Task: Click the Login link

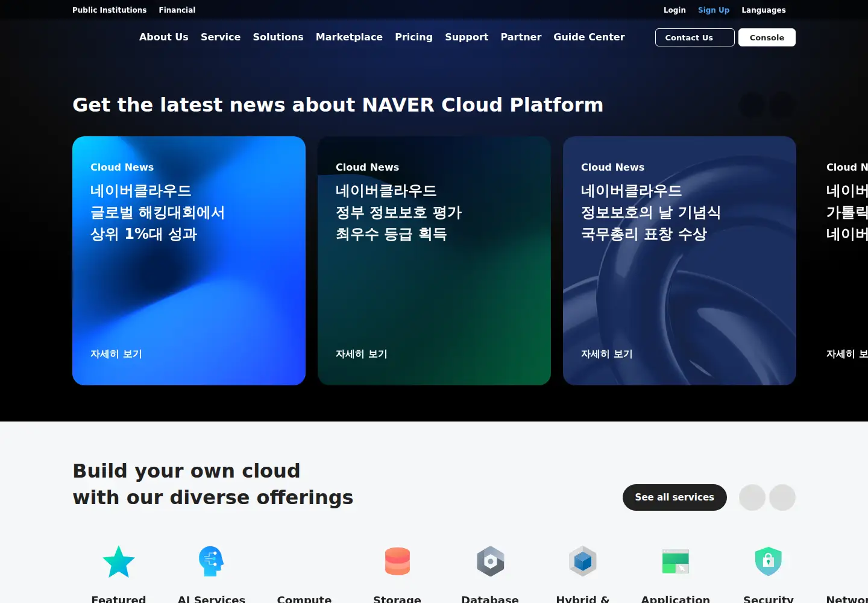Action: 675,10
